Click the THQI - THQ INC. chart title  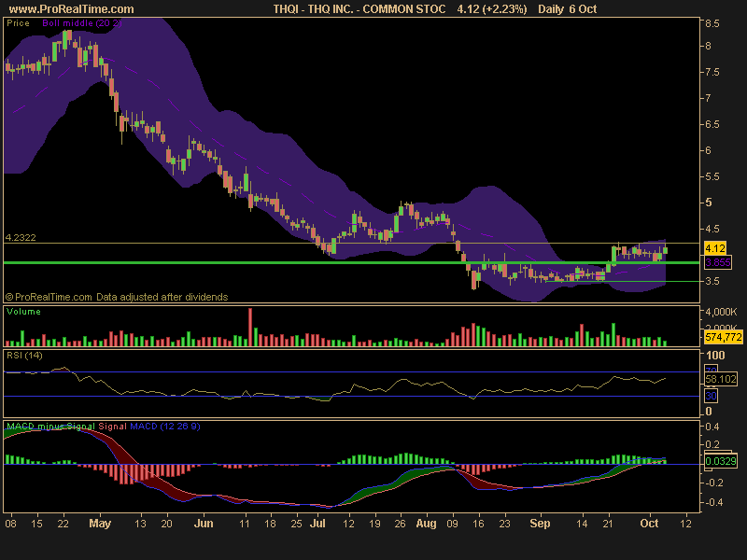359,9
